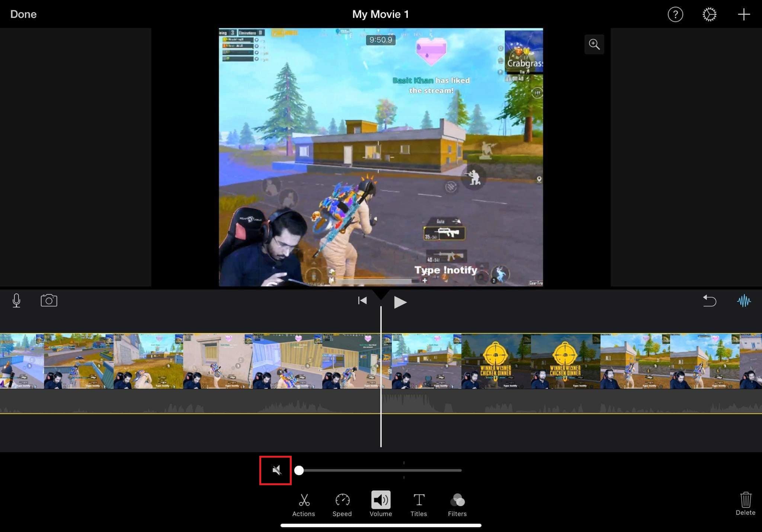Click the microphone recording icon

coord(16,300)
